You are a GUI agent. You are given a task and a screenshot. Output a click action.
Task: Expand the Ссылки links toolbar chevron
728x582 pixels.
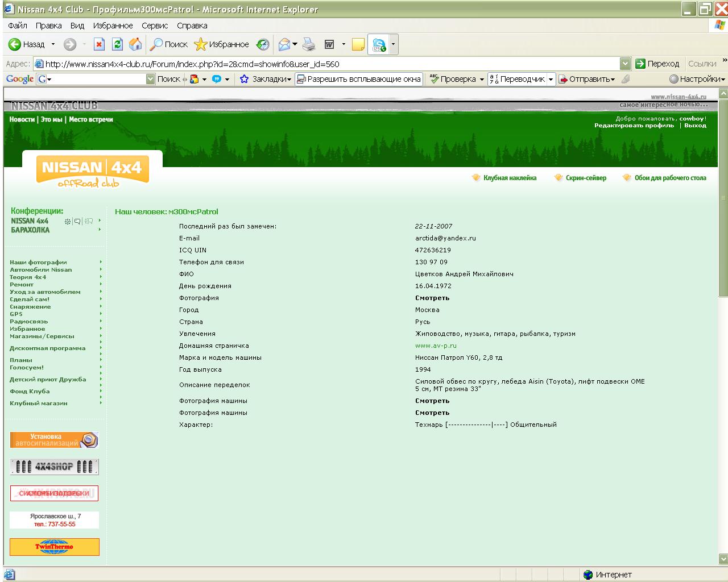tap(725, 61)
